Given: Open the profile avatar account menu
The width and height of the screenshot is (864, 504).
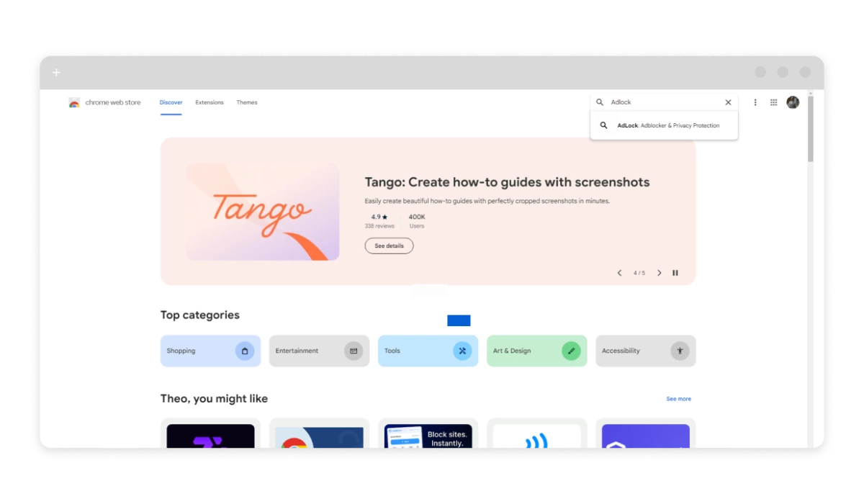Looking at the screenshot, I should [x=793, y=102].
